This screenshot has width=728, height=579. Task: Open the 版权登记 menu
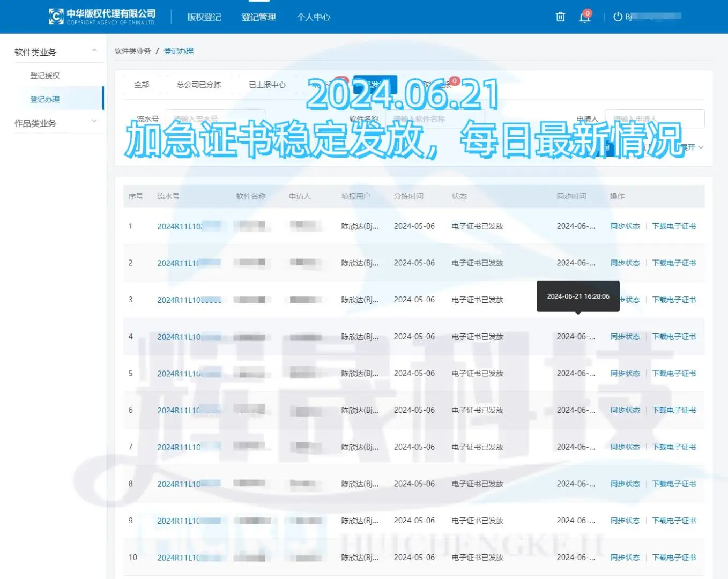click(x=204, y=17)
